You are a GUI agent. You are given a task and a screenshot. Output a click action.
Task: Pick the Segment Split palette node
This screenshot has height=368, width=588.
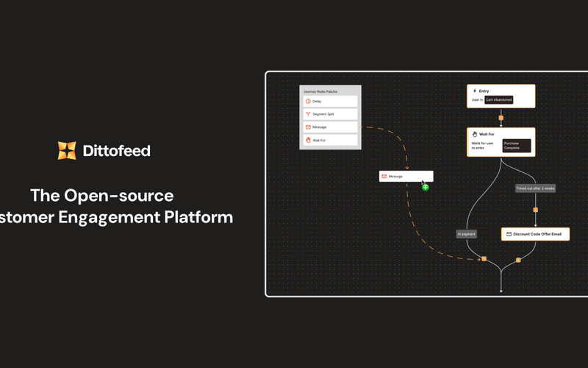tap(330, 114)
